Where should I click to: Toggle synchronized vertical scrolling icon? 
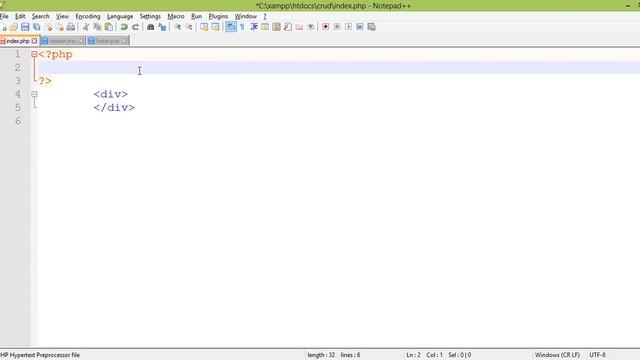pos(204,27)
